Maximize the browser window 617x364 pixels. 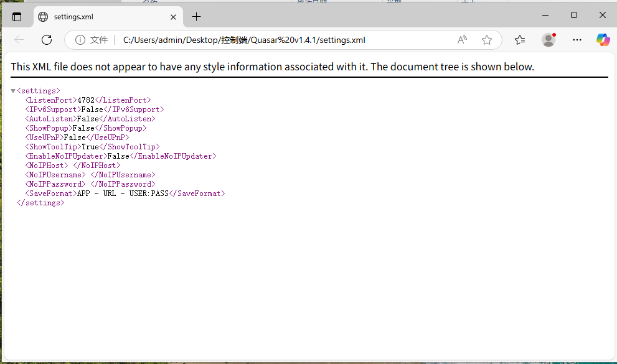574,15
